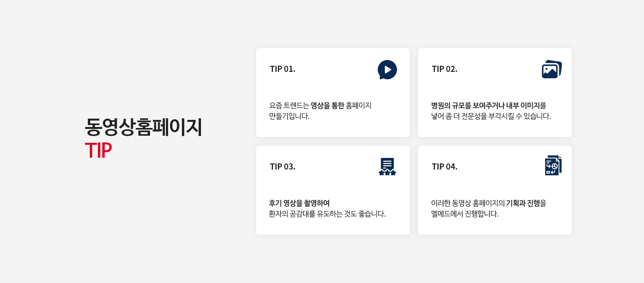Click the planning report document icon
Screen dimensions: 644x283
[x=553, y=166]
